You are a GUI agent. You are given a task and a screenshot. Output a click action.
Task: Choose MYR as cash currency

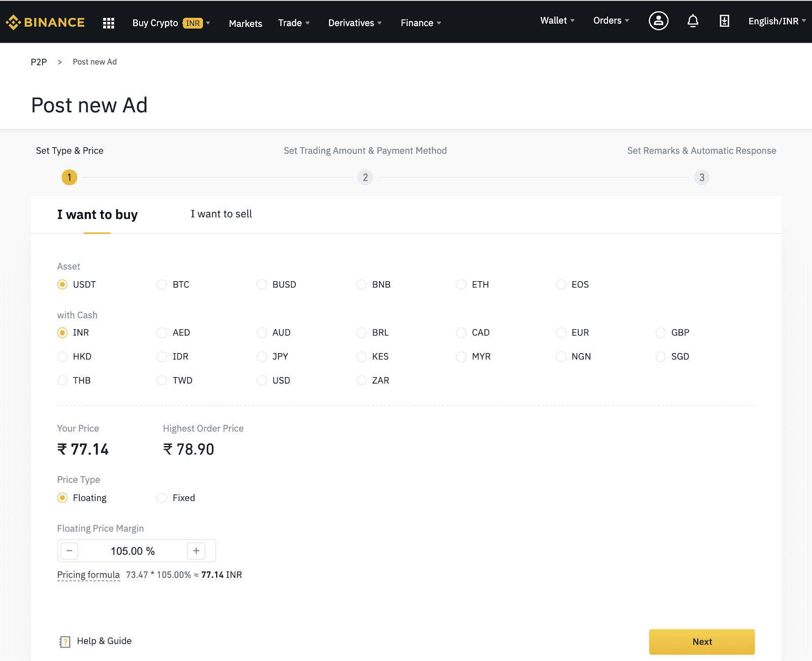461,356
